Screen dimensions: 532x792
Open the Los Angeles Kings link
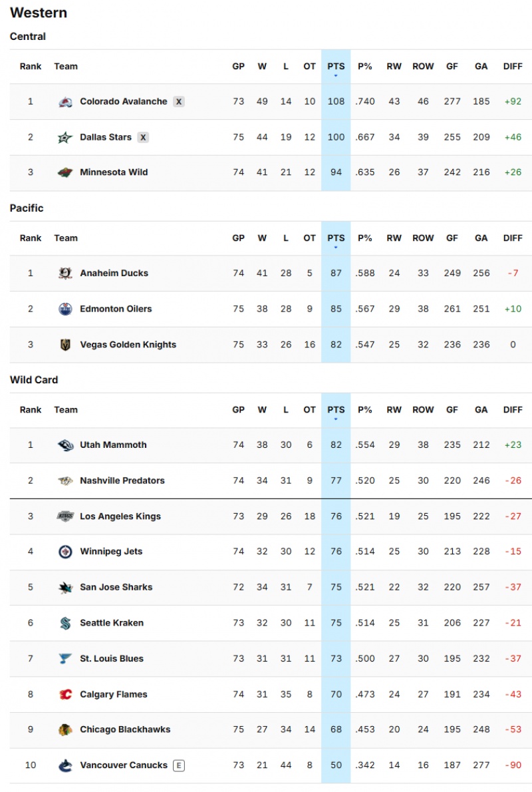(120, 516)
